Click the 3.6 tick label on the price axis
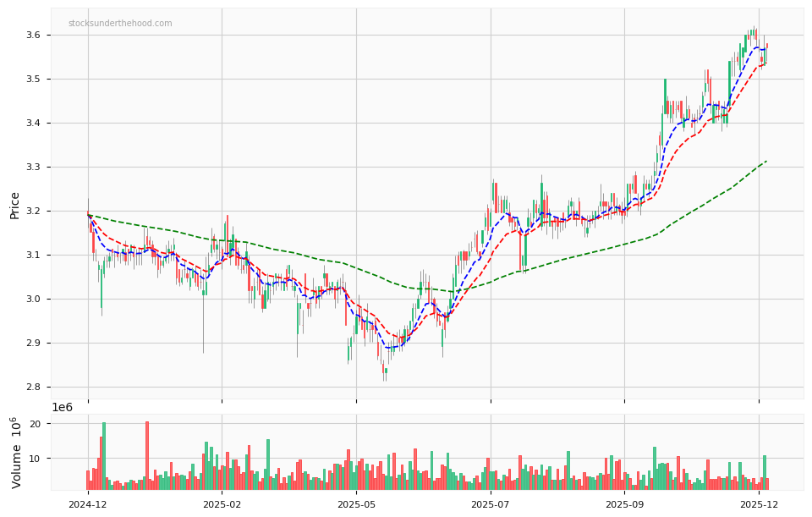Image resolution: width=812 pixels, height=517 pixels. (34, 36)
